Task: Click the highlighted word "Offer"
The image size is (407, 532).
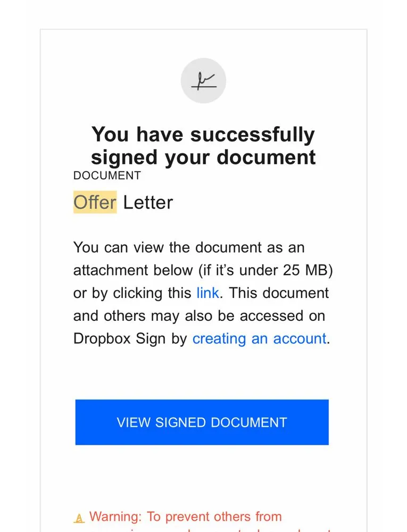Action: [x=95, y=203]
